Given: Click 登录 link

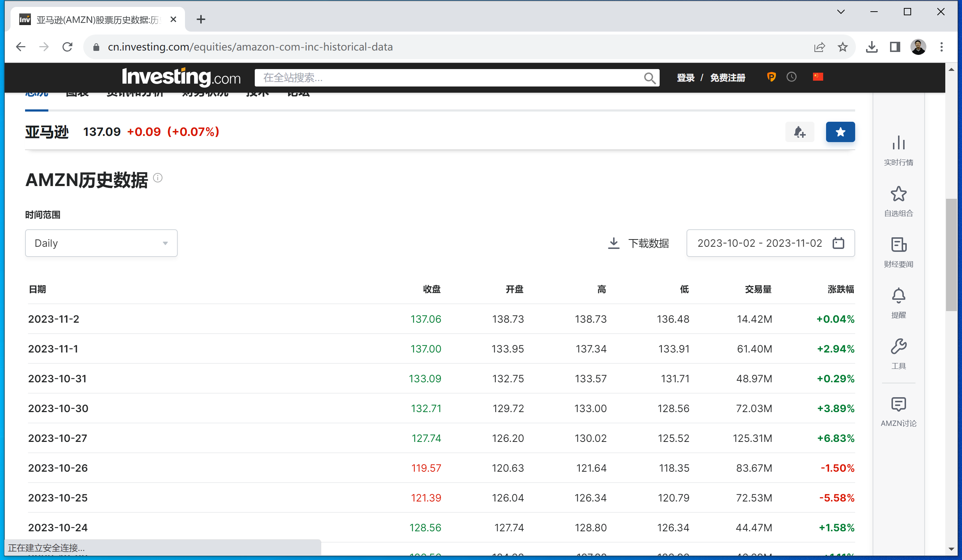Looking at the screenshot, I should coord(686,77).
